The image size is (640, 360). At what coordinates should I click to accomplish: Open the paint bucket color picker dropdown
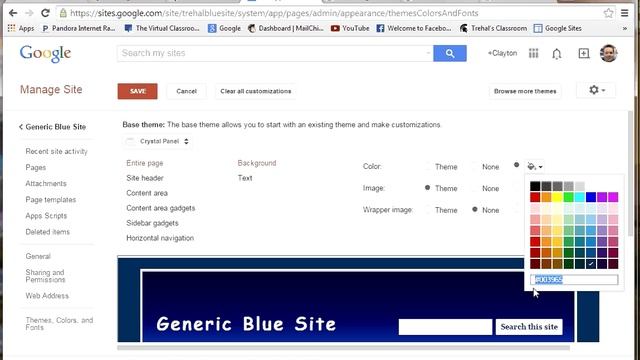535,167
